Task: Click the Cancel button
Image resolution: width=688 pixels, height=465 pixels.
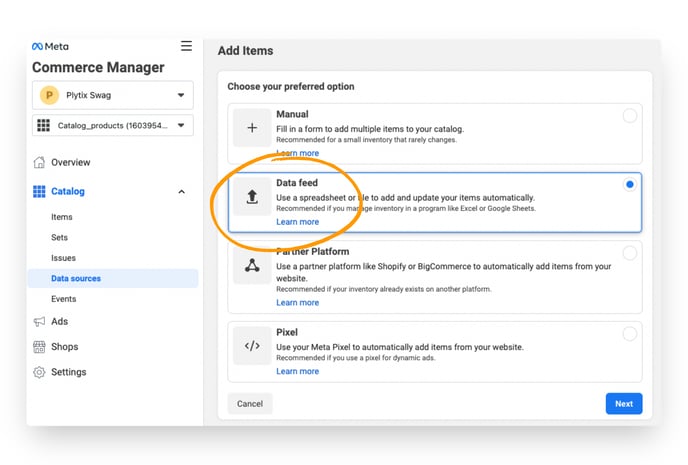Action: [x=250, y=404]
